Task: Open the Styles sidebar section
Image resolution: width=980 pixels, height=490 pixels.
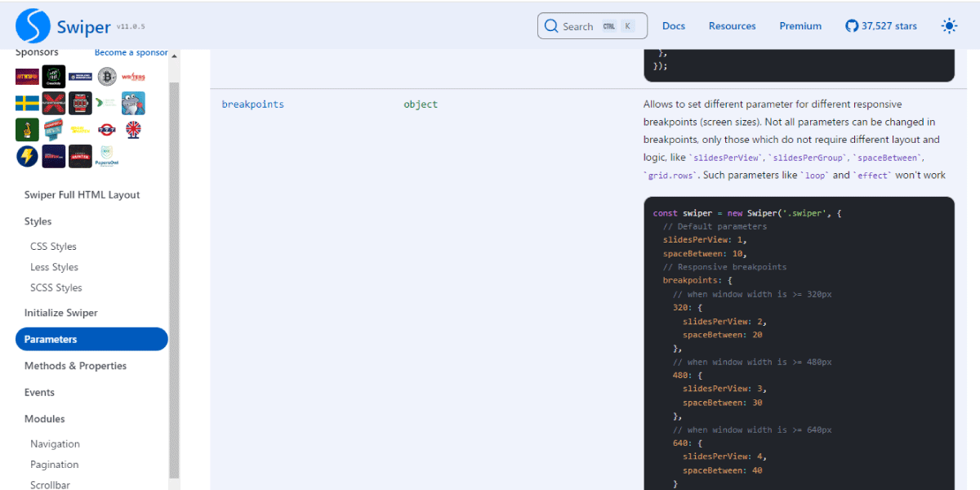Action: pos(38,221)
